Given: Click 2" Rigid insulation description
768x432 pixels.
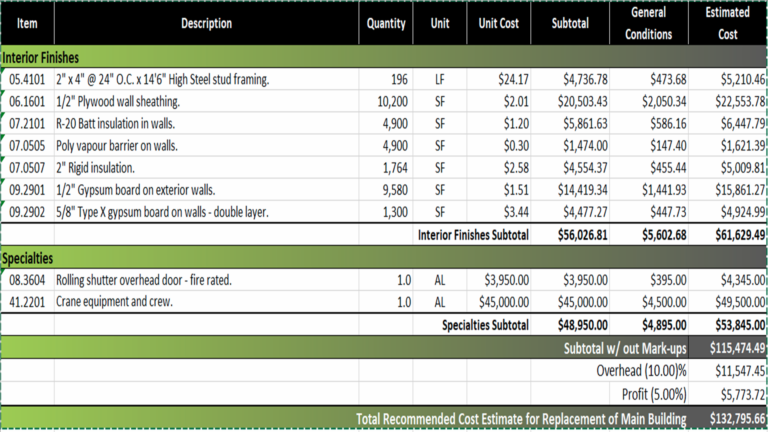Looking at the screenshot, I should (95, 168).
